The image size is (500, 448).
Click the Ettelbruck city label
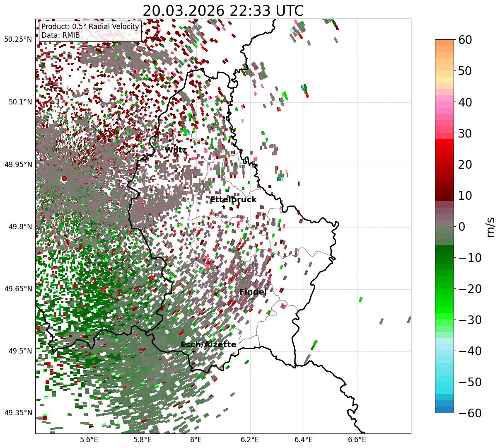tap(233, 200)
